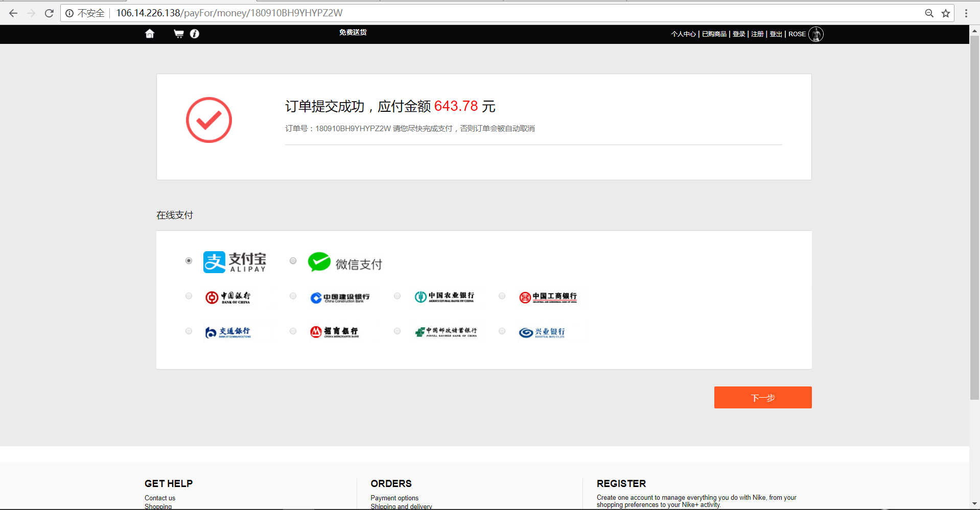
Task: Click the info icon in header
Action: click(195, 34)
